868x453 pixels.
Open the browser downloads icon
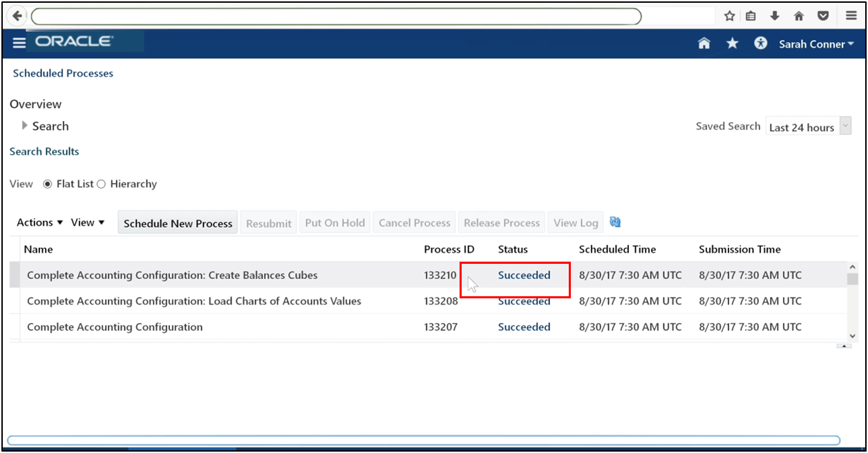[x=775, y=15]
